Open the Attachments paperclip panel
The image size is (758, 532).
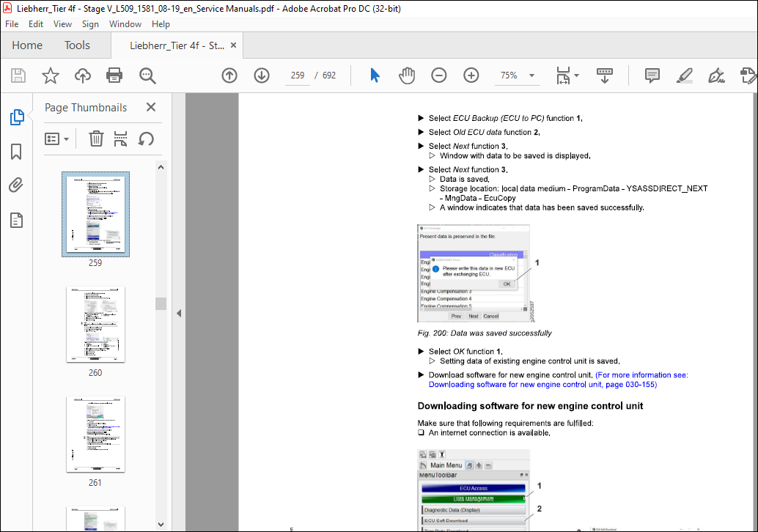tap(16, 185)
